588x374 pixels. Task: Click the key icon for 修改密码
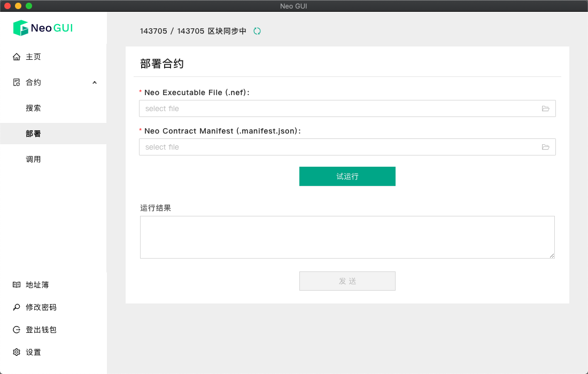click(x=17, y=307)
